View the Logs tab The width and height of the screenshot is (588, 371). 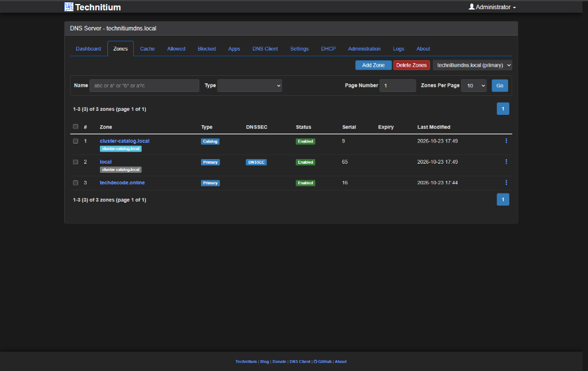(399, 49)
